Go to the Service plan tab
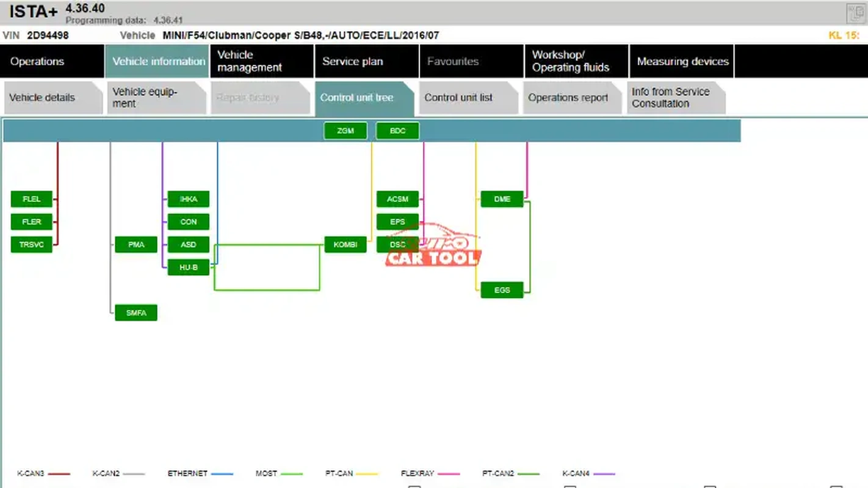 tap(366, 61)
